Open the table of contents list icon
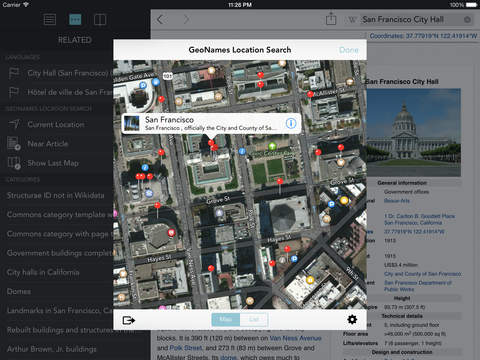This screenshot has width=480, height=360. click(x=50, y=19)
